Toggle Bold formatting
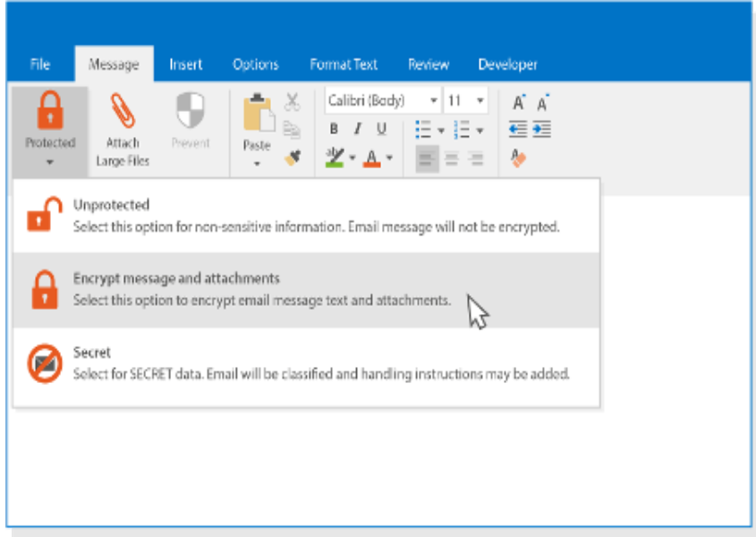This screenshot has height=537, width=756. [x=334, y=130]
